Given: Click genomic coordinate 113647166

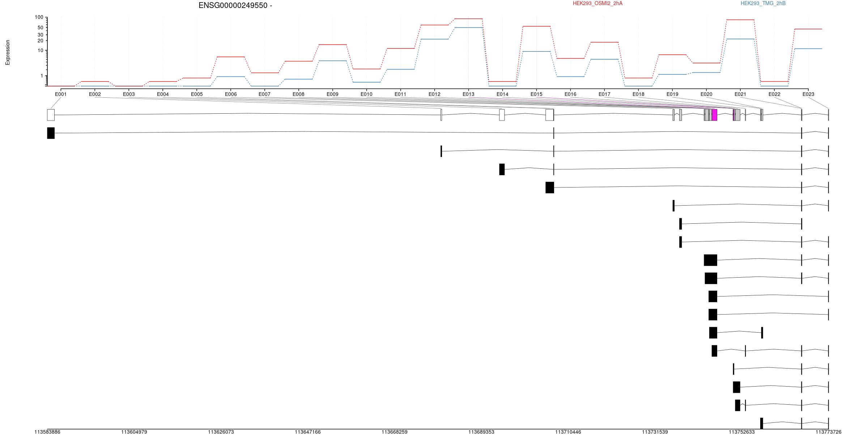Looking at the screenshot, I should 308,432.
